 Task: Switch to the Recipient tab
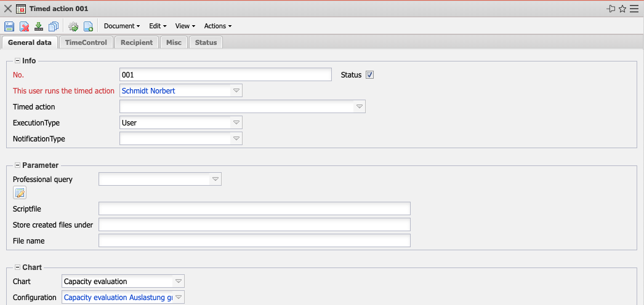point(137,42)
